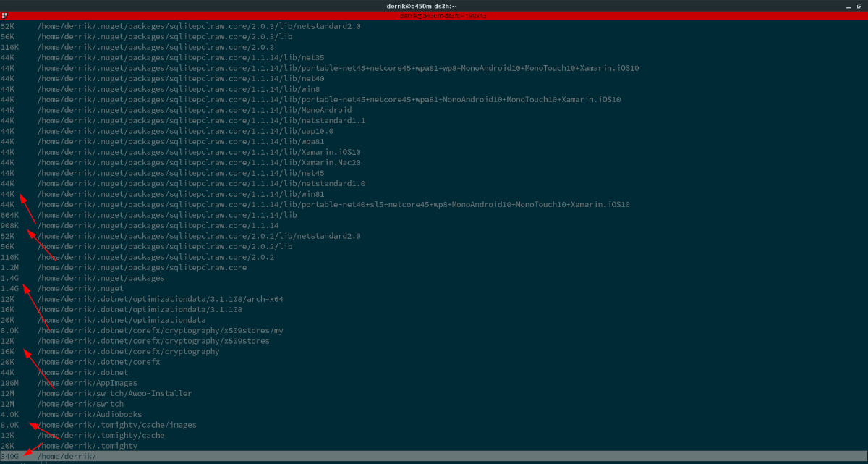Click the red derrik@b450m-ds3h terminal tab
This screenshot has height=464, width=868.
434,14
